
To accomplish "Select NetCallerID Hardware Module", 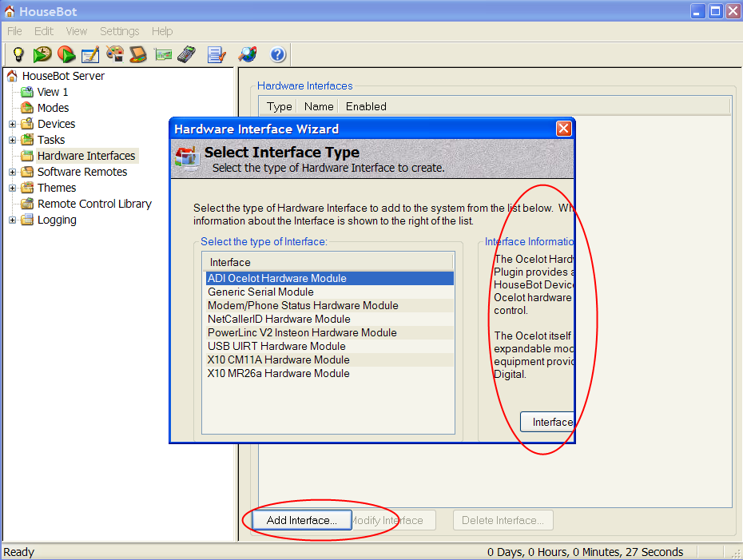I will tap(330, 320).
